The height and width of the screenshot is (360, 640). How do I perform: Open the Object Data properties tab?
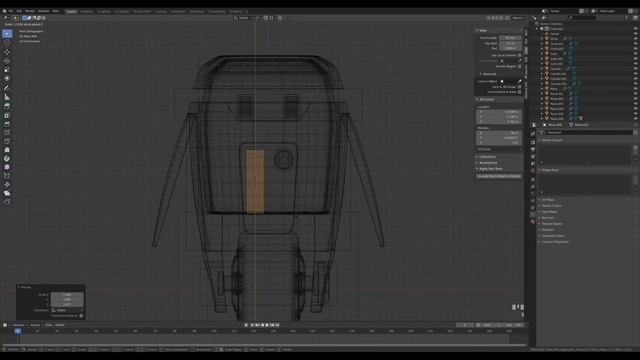pos(533,214)
